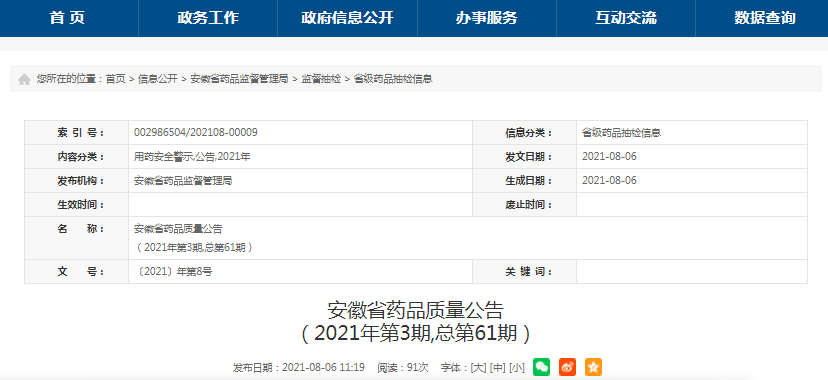The image size is (828, 380).
Task: Open the 互动交流 navigation tab
Action: 626,18
